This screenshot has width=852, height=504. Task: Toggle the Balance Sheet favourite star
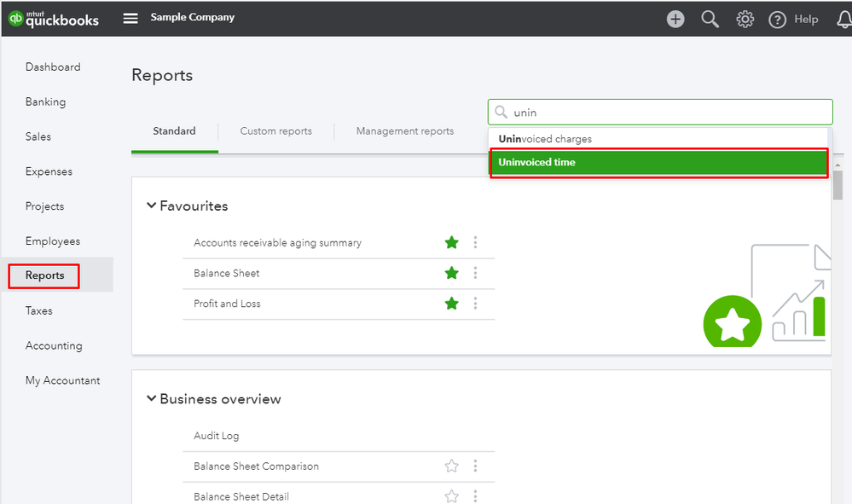452,273
